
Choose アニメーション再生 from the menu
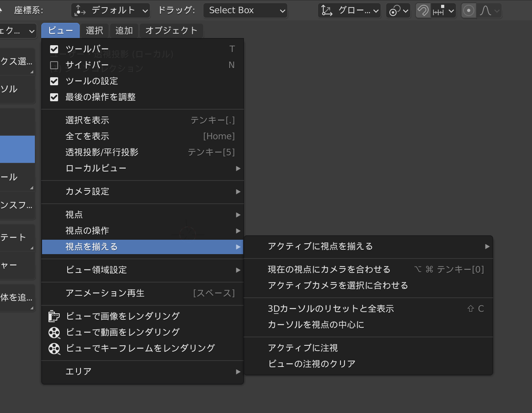tap(143, 293)
